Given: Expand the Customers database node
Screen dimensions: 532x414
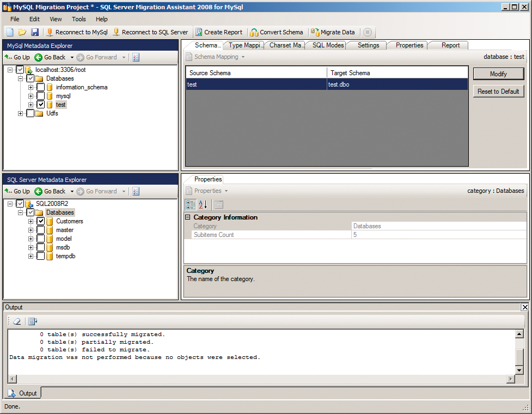Looking at the screenshot, I should click(31, 221).
